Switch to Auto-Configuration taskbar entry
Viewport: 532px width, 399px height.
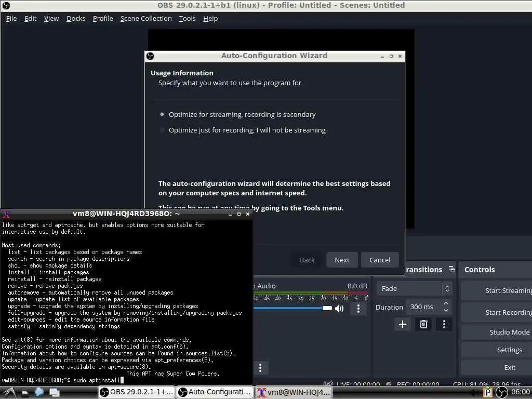[x=215, y=392]
